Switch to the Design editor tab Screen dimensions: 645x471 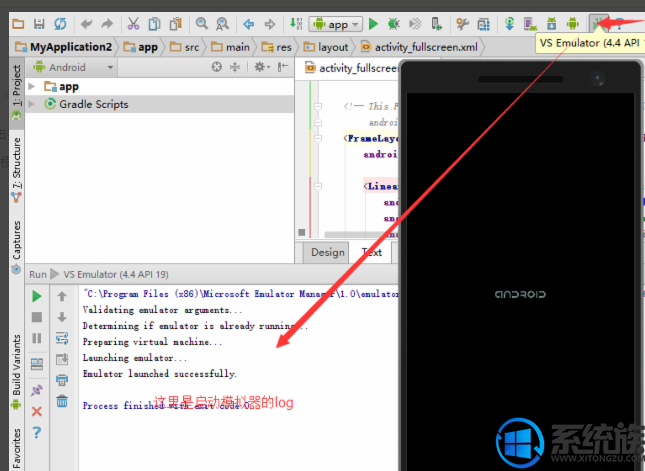327,252
